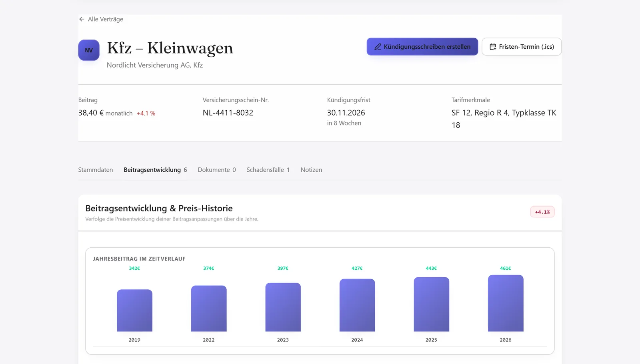
Task: Create a Kündigungsschreiben
Action: pyautogui.click(x=422, y=47)
